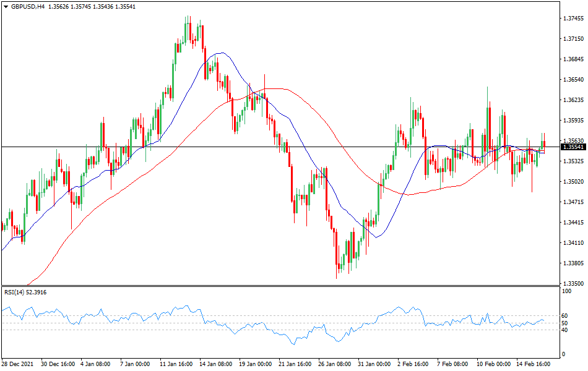Click the red moving average line

[x=279, y=90]
